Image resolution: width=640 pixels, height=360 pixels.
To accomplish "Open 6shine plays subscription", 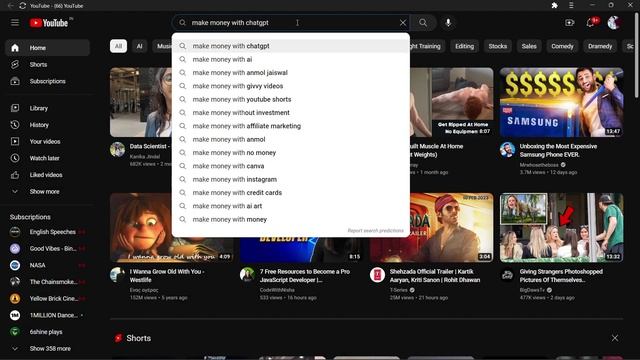I will point(48,332).
